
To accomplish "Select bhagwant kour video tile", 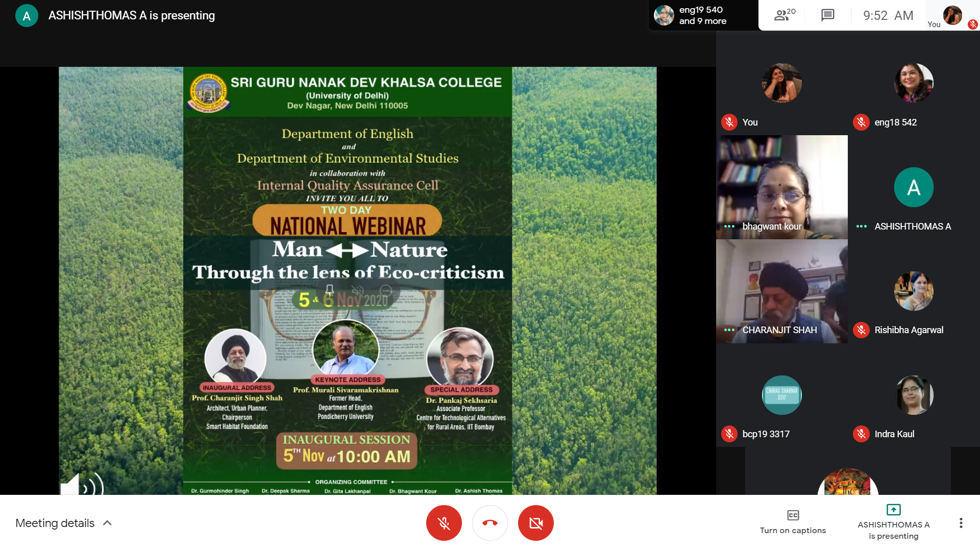I will point(781,187).
